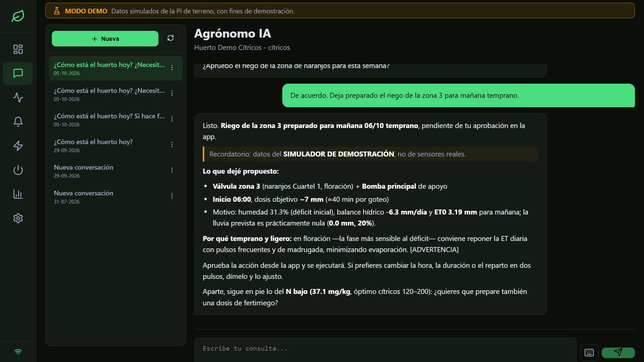The height and width of the screenshot is (362, 644).
Task: Open Nueva conversación dated 31-07-2026
Action: (116, 197)
